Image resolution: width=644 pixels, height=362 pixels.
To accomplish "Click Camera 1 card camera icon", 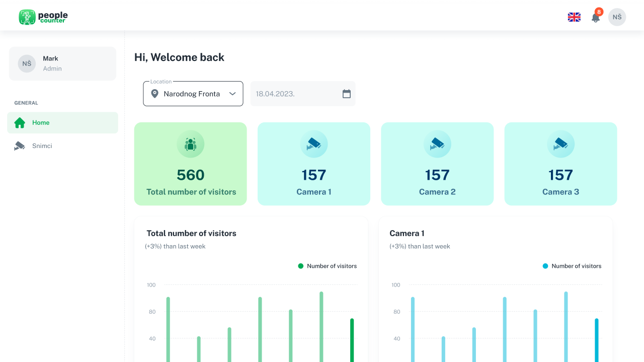I will coord(314,144).
